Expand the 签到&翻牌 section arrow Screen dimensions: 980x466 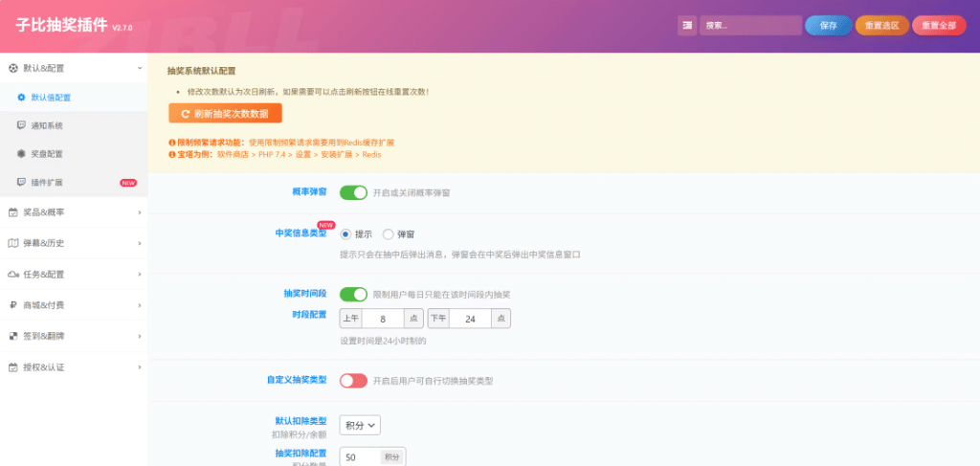[x=140, y=336]
